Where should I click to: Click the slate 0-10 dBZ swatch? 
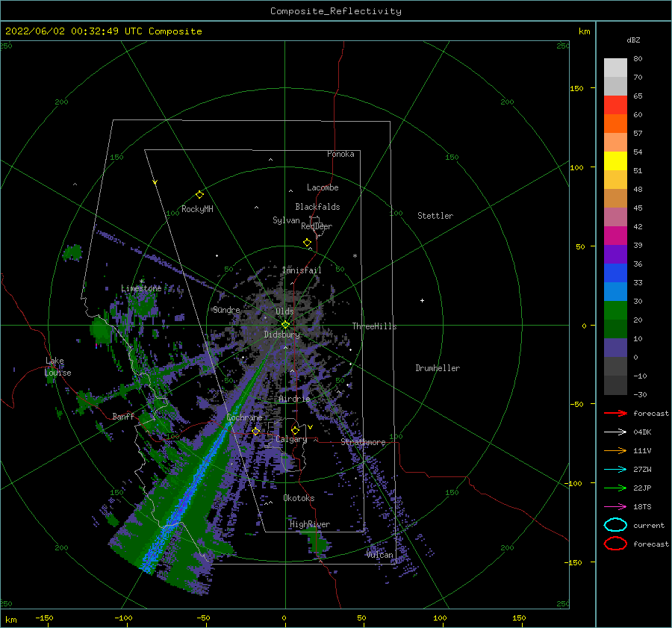[x=615, y=348]
